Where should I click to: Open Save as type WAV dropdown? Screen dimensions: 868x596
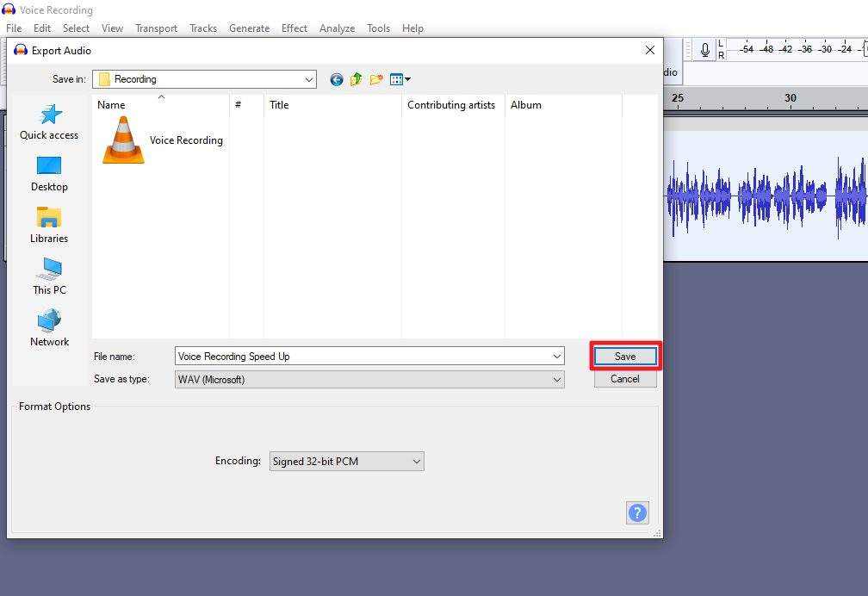coord(369,380)
